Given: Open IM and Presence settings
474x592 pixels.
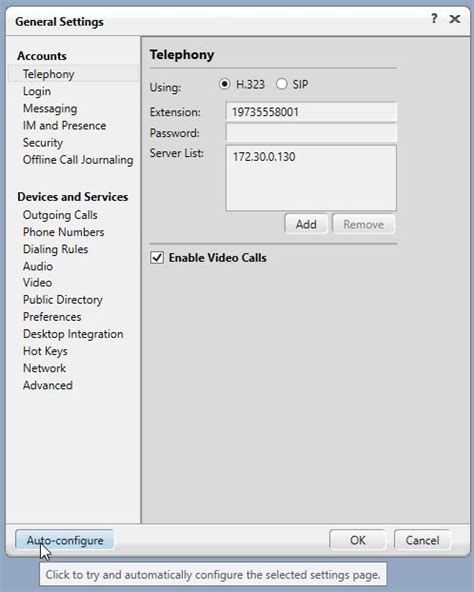Looking at the screenshot, I should [x=64, y=125].
